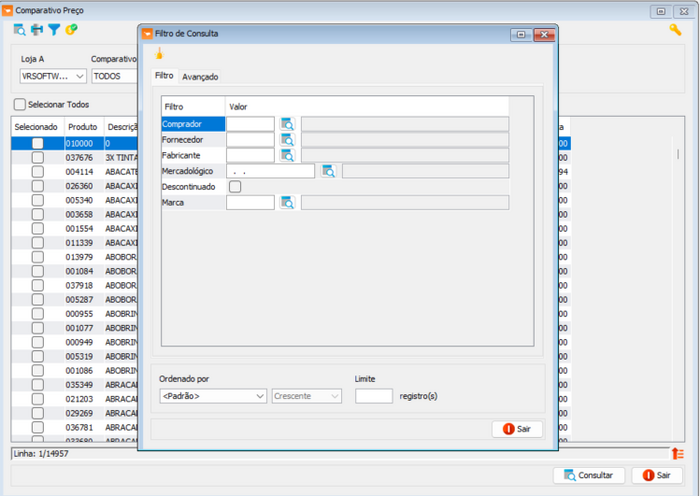The height and width of the screenshot is (496, 700).
Task: Toggle the Descontinuado checkbox
Action: coord(235,186)
